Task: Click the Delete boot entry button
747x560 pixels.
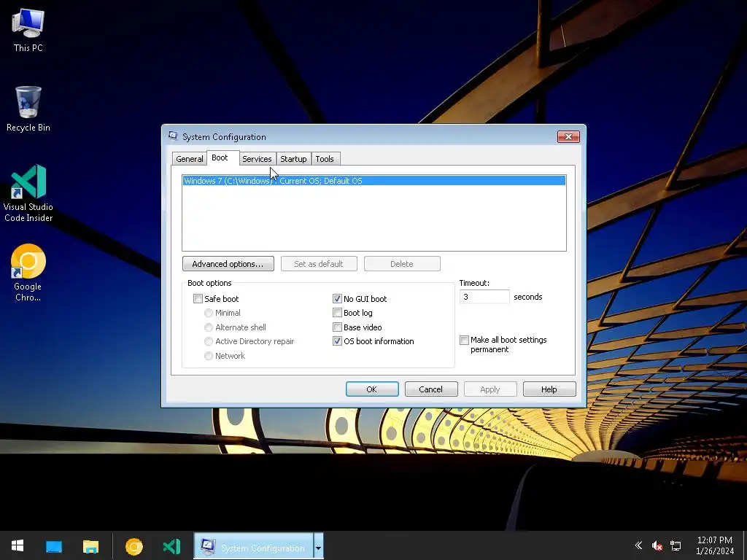Action: click(x=402, y=264)
